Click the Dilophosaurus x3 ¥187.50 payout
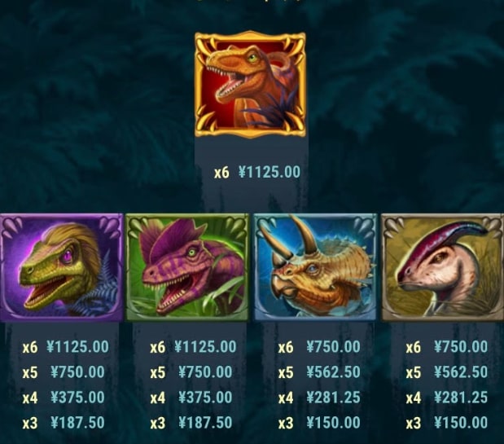The width and height of the screenshot is (504, 444). [x=191, y=423]
